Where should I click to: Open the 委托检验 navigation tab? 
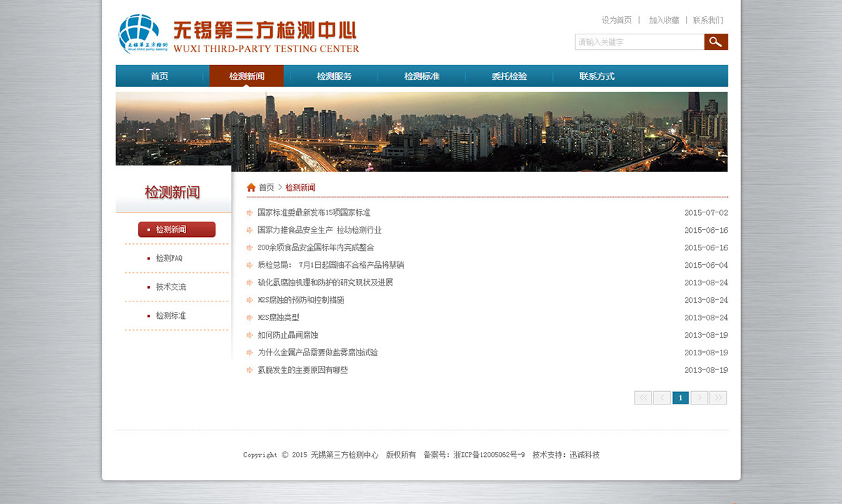(509, 76)
